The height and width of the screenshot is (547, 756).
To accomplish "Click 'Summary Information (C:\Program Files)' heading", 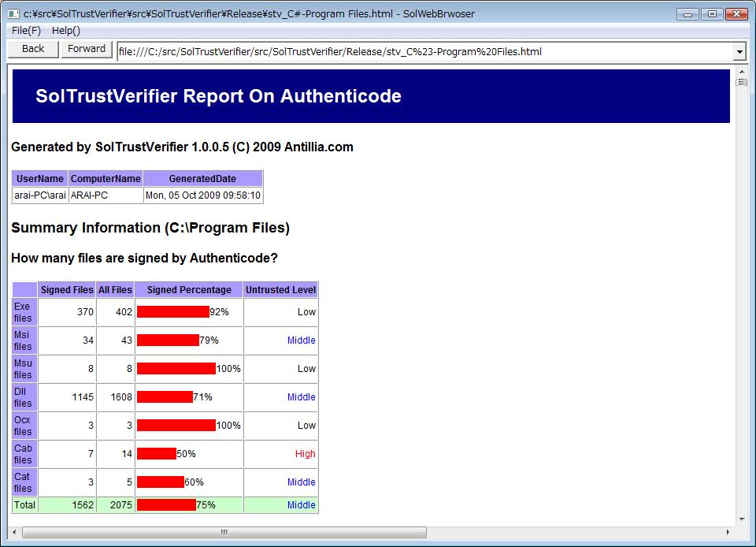I will coord(150,228).
